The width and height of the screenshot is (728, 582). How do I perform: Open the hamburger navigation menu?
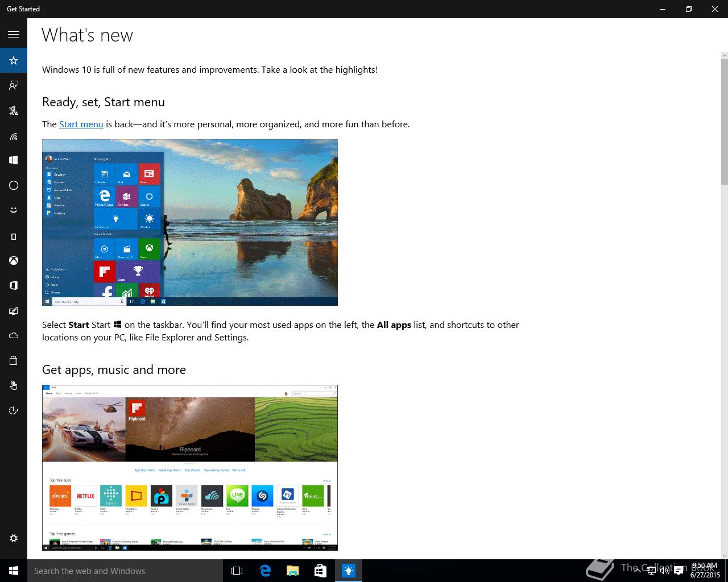click(14, 35)
